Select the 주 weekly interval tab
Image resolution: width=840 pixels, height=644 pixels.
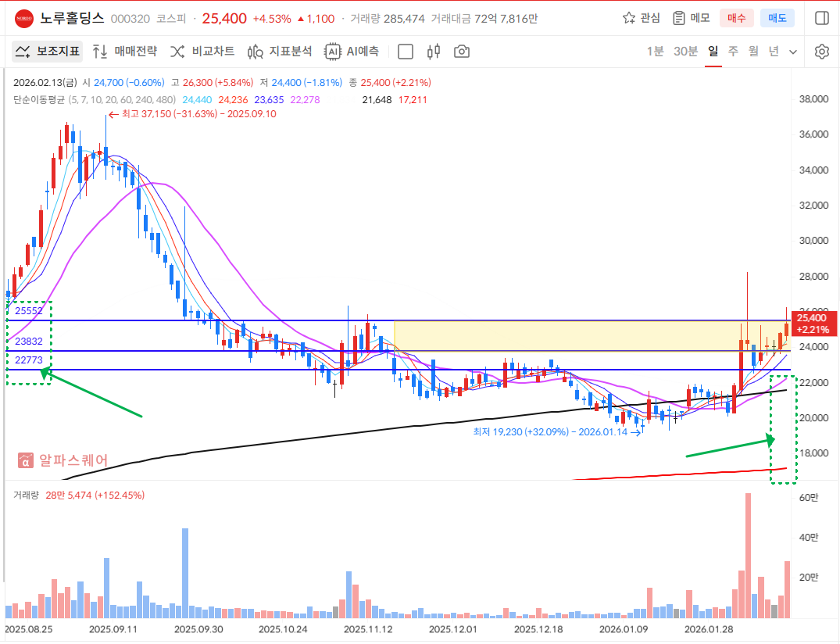click(733, 52)
